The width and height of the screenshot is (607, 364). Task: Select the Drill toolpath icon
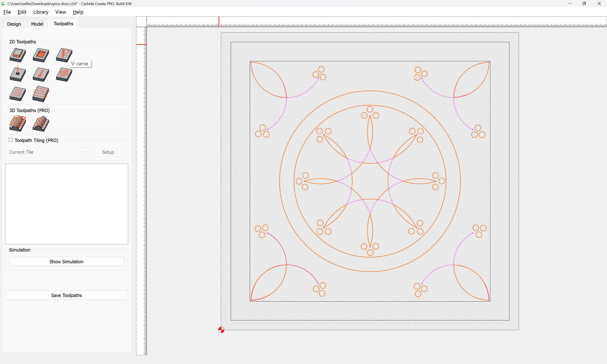(x=18, y=75)
